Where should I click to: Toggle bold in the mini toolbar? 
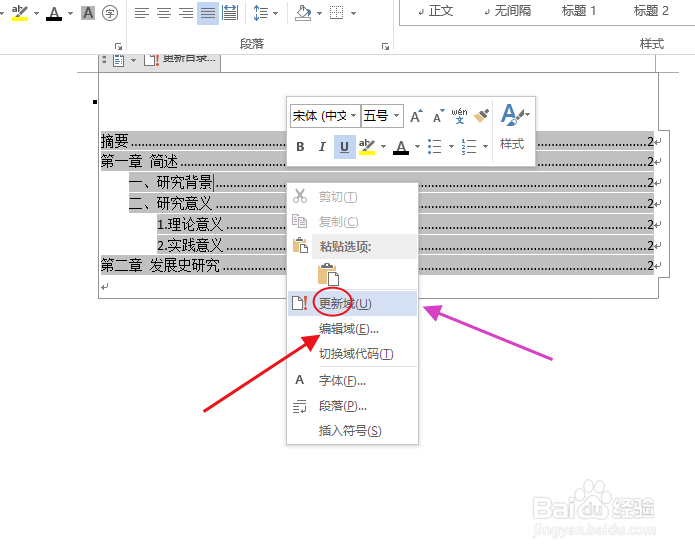[300, 147]
